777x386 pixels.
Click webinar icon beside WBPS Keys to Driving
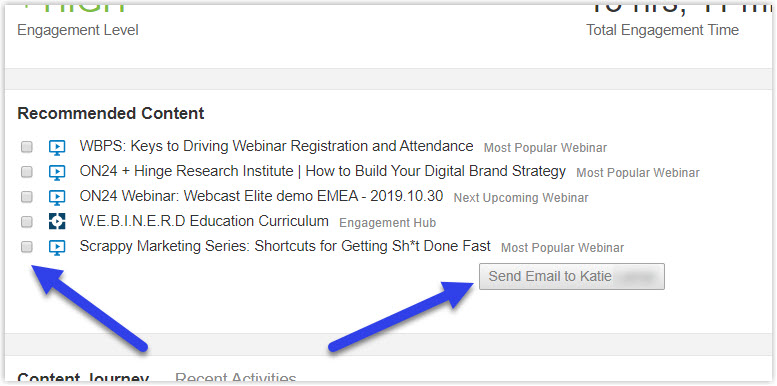pos(57,147)
